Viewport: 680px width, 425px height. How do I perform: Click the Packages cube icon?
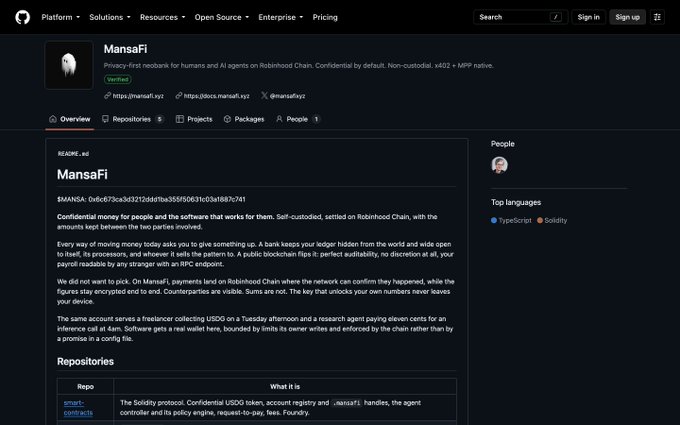point(227,119)
